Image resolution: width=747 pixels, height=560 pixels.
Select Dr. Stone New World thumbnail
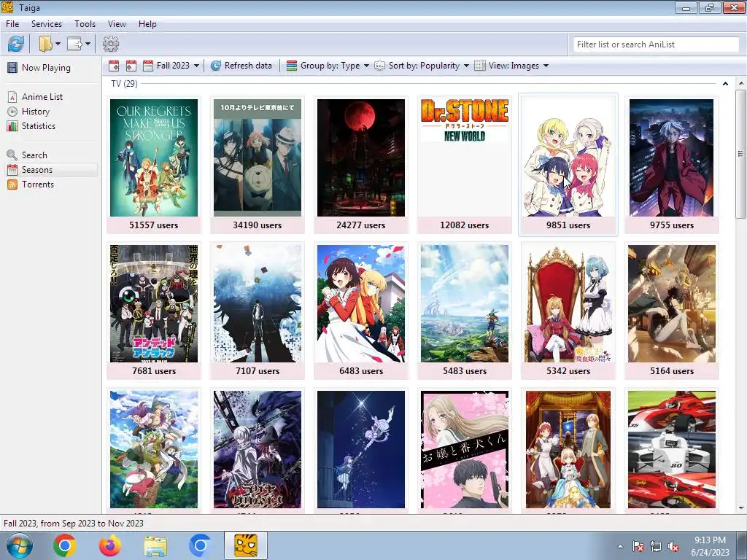[x=465, y=166]
